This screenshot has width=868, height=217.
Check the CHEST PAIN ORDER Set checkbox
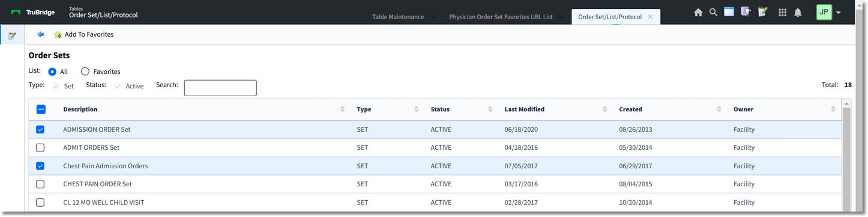[40, 184]
